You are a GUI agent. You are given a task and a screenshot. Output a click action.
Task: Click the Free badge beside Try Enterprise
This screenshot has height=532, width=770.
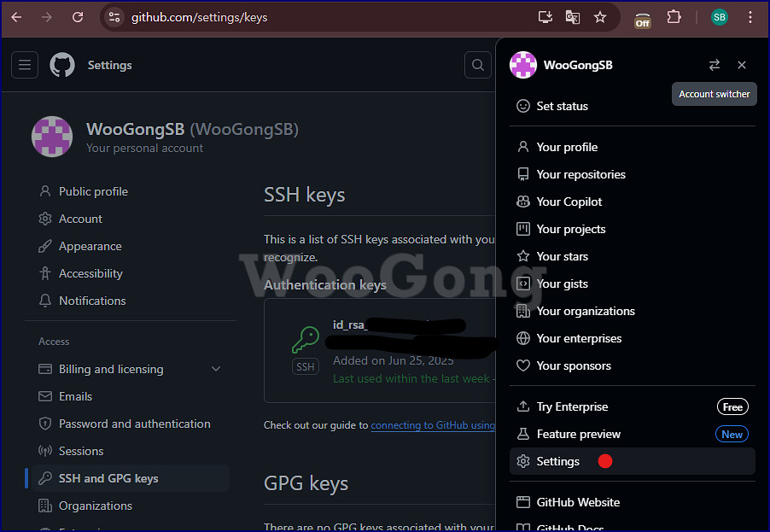pos(732,406)
